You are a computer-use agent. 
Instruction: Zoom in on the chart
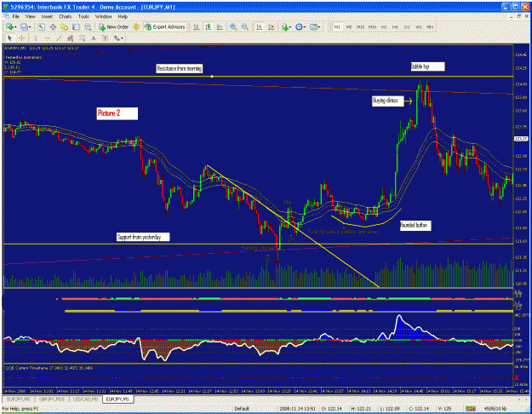coord(233,26)
